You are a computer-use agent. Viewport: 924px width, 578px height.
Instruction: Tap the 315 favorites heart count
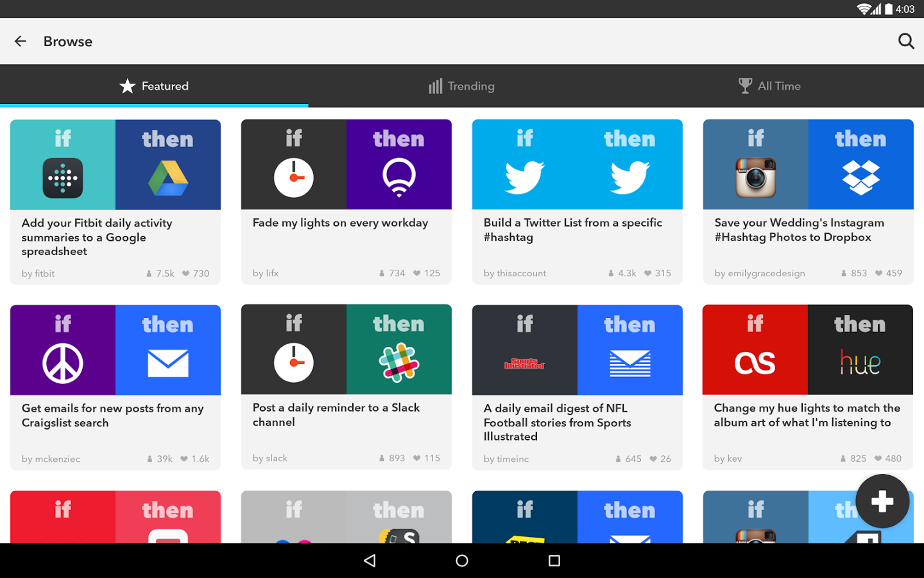(x=658, y=273)
